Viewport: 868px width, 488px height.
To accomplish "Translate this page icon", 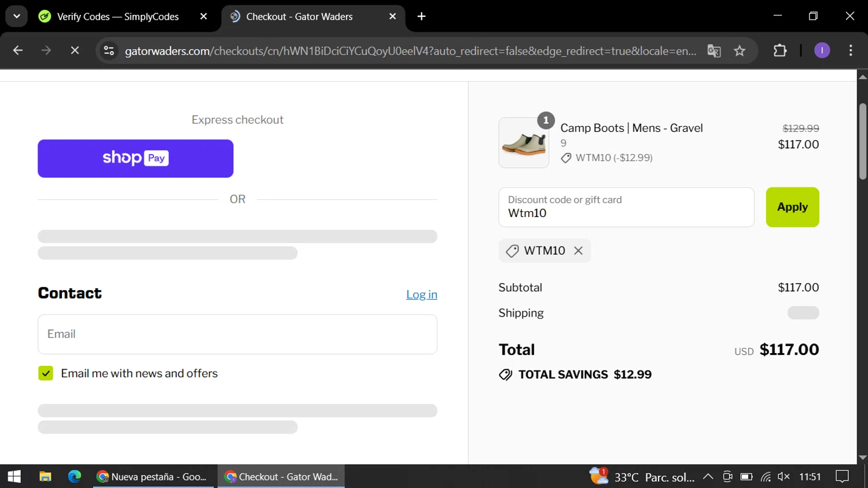I will [714, 51].
